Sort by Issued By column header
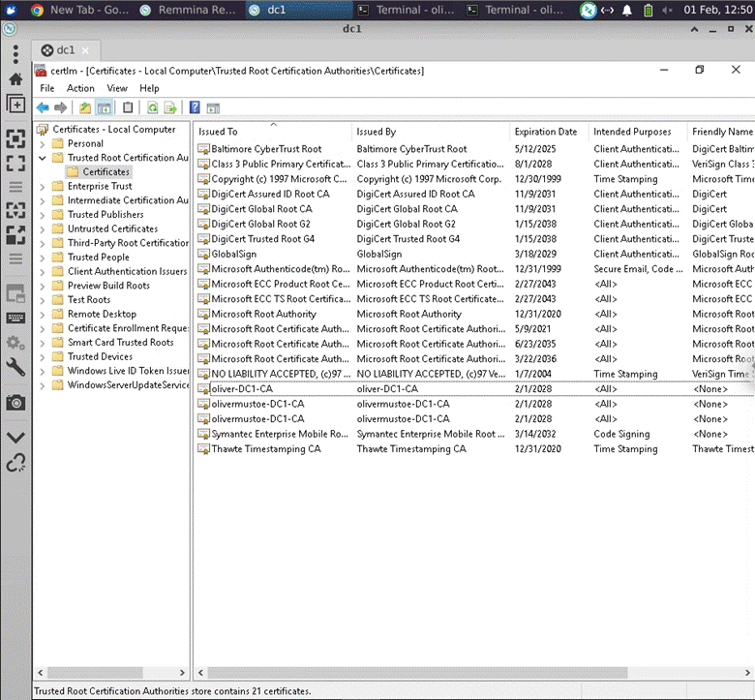The height and width of the screenshot is (700, 755). point(431,132)
